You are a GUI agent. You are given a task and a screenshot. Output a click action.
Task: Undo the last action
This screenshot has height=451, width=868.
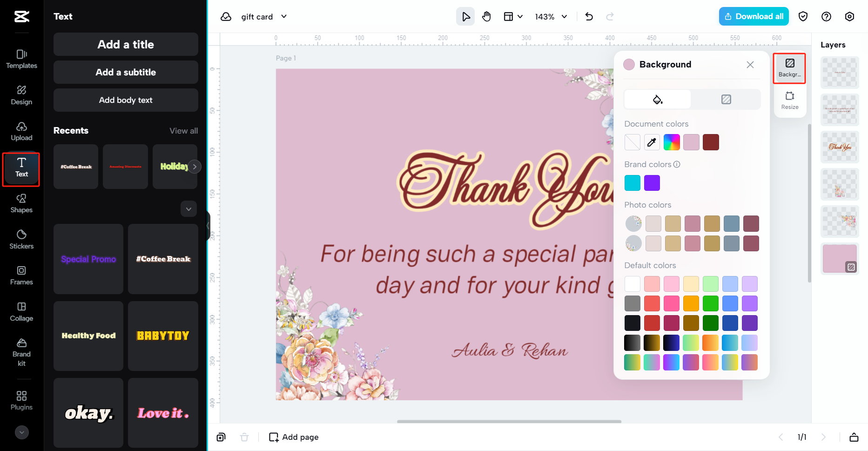point(589,16)
